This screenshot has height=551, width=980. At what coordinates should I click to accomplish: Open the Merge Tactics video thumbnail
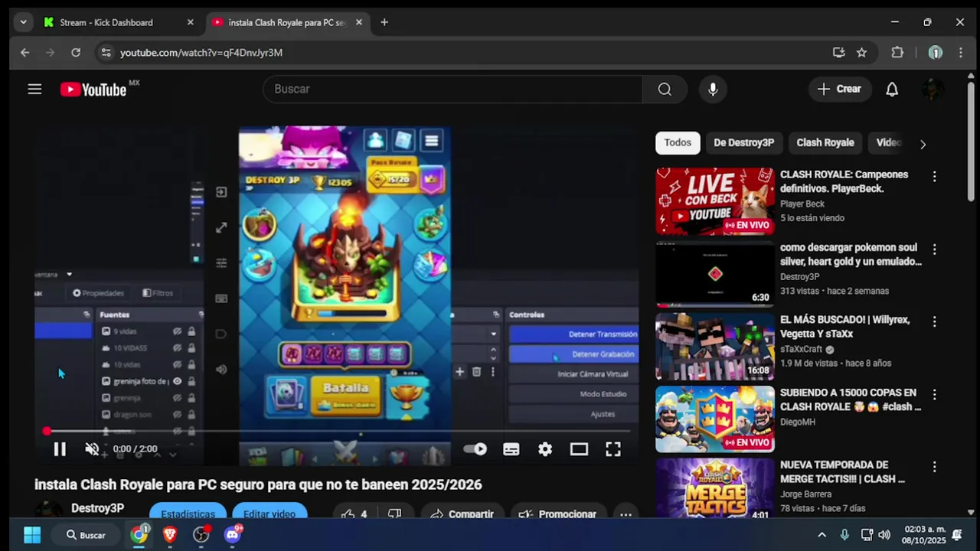pyautogui.click(x=715, y=490)
